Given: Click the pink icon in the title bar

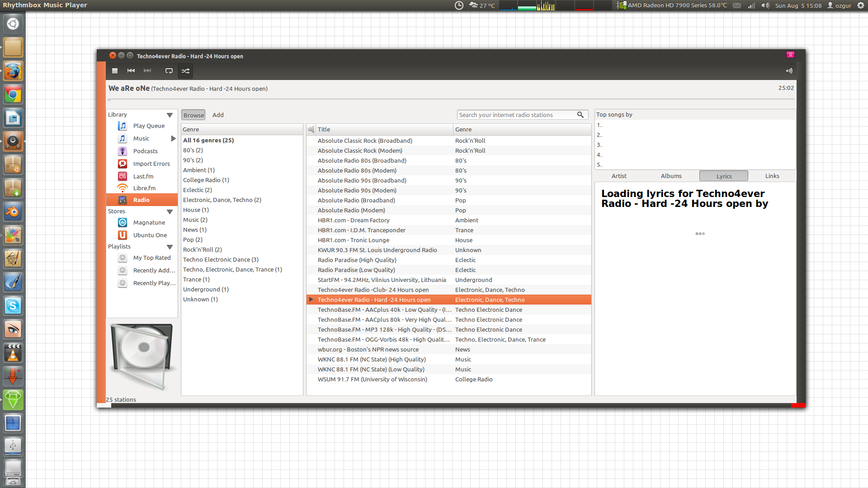Looking at the screenshot, I should click(x=790, y=55).
